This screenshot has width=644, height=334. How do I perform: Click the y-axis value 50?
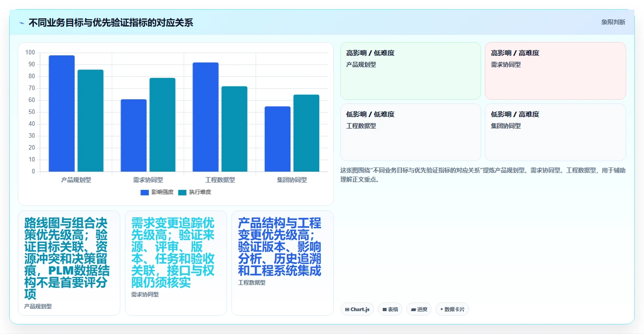[32, 112]
